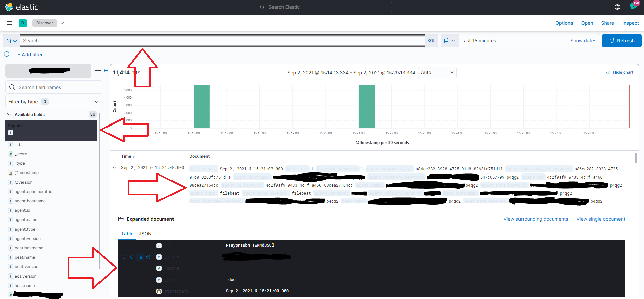Screen dimensions: 644x299
Task: Click the 15:16:00 histogram bar
Action: pos(202,106)
